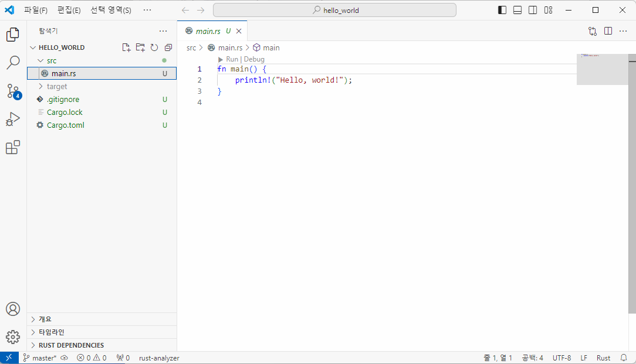Click the line and column indicator 줄 1, 열 1

click(498, 358)
